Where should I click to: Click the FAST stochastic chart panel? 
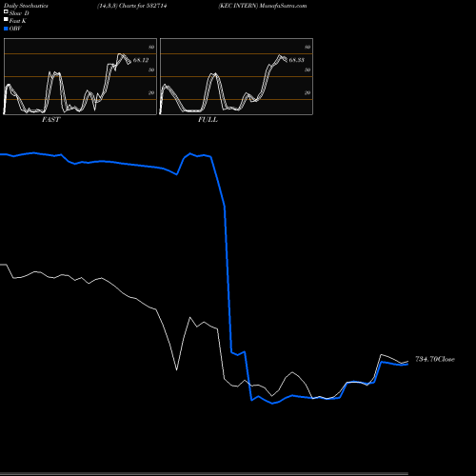point(80,76)
